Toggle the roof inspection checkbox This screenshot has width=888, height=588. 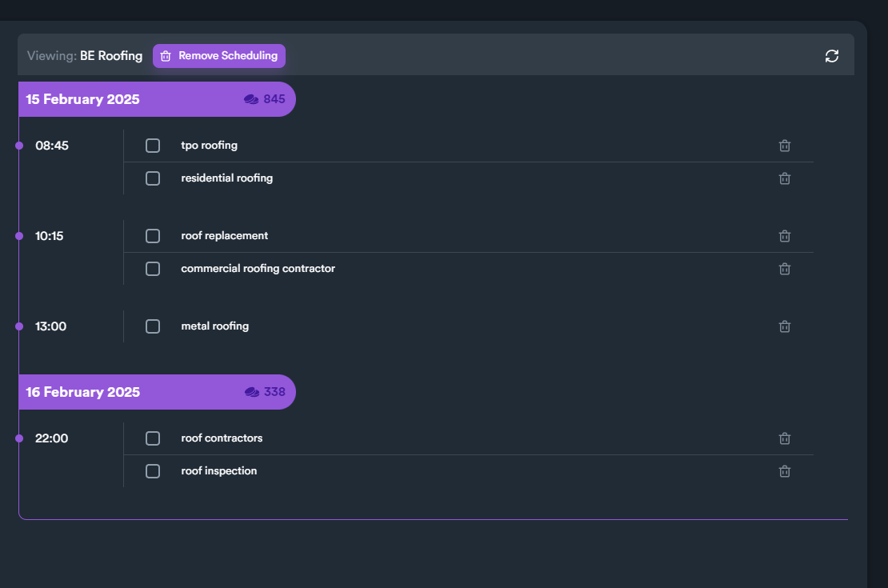[153, 471]
